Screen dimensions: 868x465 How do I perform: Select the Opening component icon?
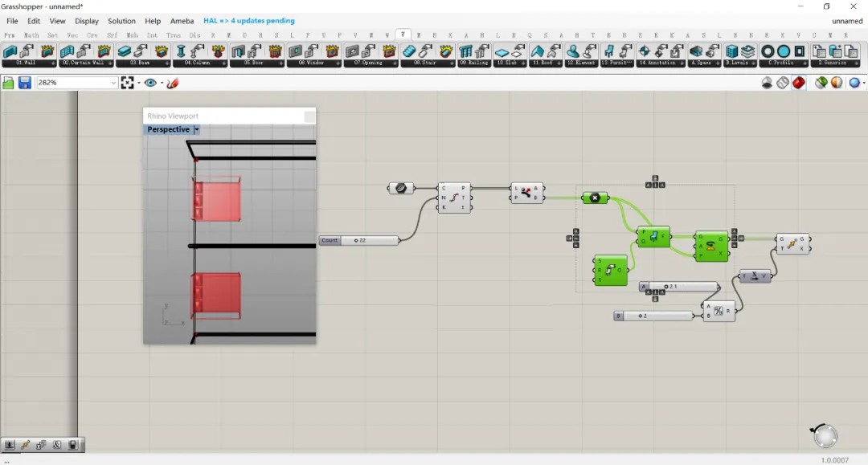(352, 52)
